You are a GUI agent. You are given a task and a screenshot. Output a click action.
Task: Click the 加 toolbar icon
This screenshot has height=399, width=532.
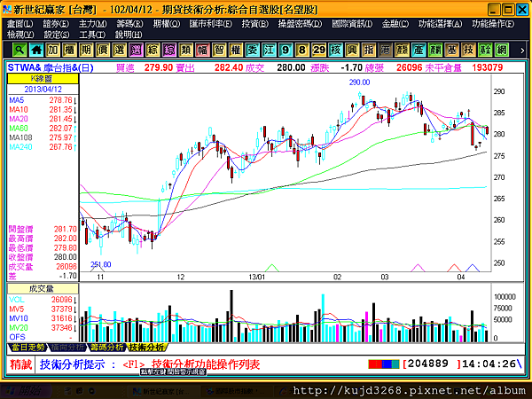click(53, 51)
